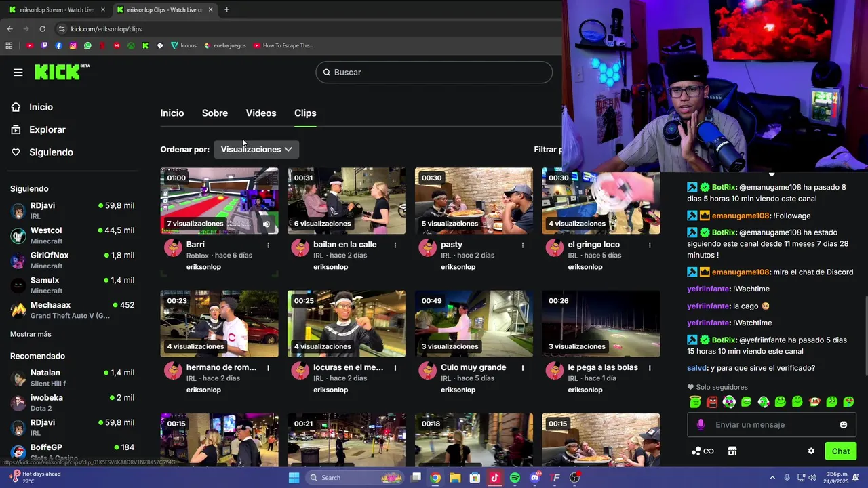Open the YouTube bookmark icon
The width and height of the screenshot is (868, 488).
(29, 45)
